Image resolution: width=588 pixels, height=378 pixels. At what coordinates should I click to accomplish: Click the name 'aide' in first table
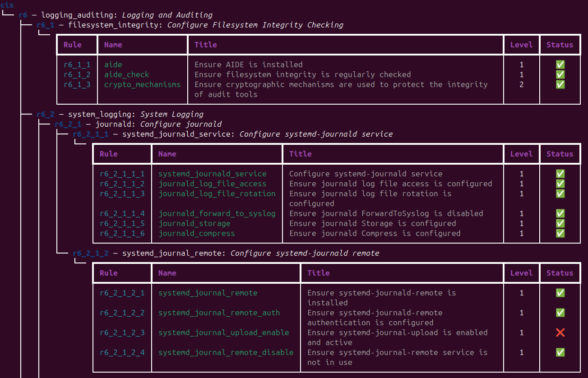[x=113, y=65]
